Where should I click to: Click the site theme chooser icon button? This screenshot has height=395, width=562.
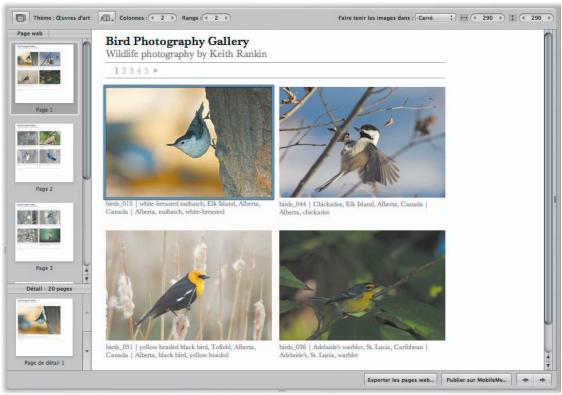[x=21, y=18]
